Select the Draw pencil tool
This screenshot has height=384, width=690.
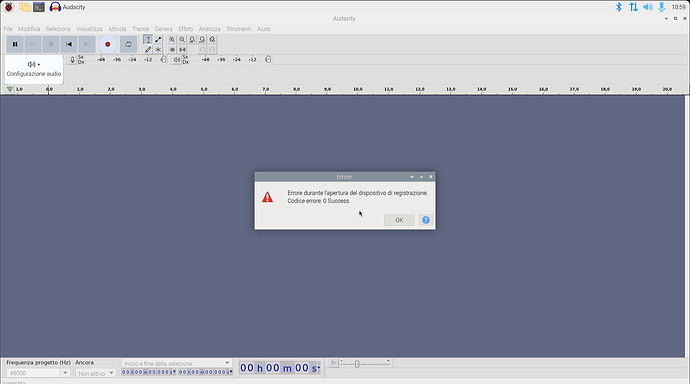[148, 50]
